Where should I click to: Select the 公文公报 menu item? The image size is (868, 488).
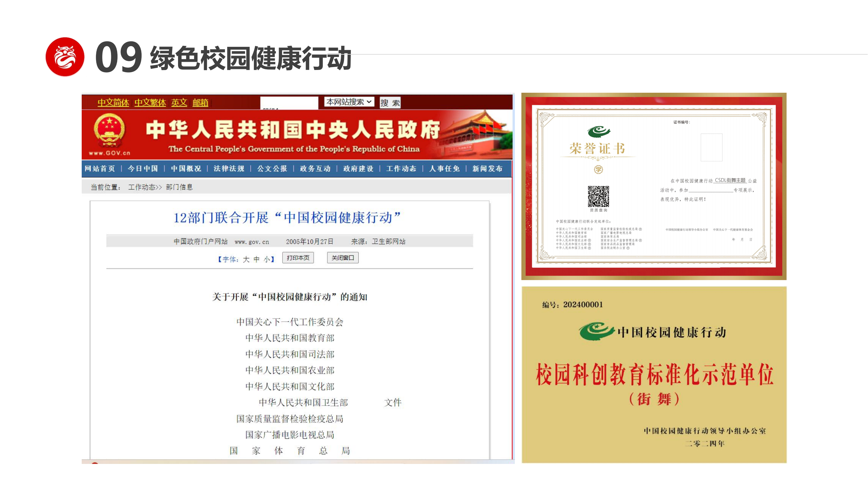pos(272,169)
